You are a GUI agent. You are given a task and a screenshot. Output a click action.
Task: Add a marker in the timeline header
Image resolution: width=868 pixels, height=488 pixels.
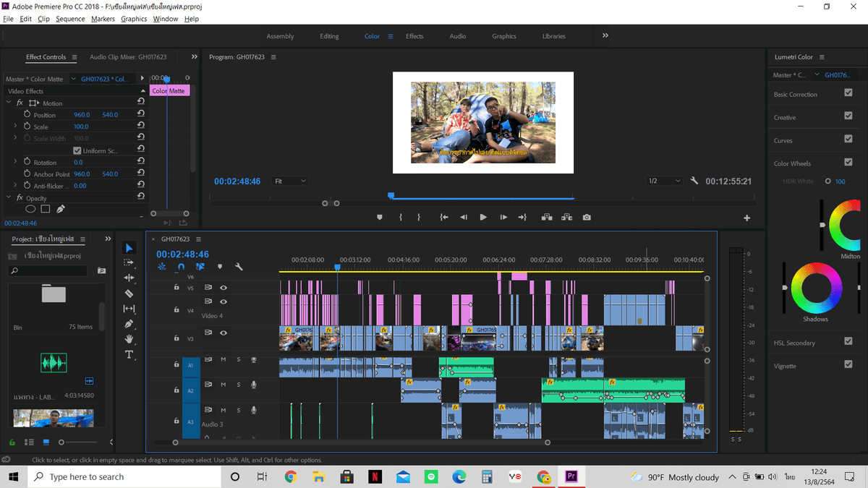(x=220, y=267)
